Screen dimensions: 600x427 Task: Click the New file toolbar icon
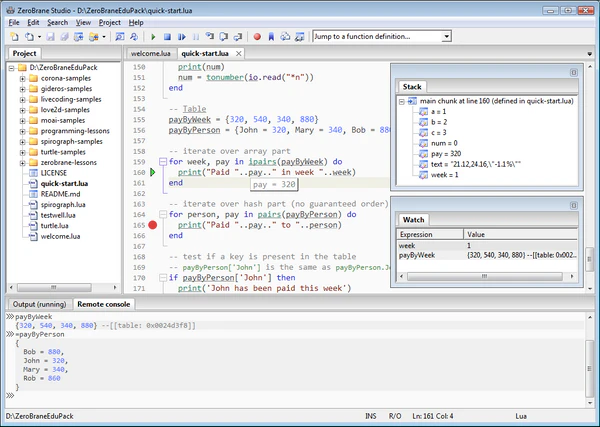pyautogui.click(x=14, y=37)
